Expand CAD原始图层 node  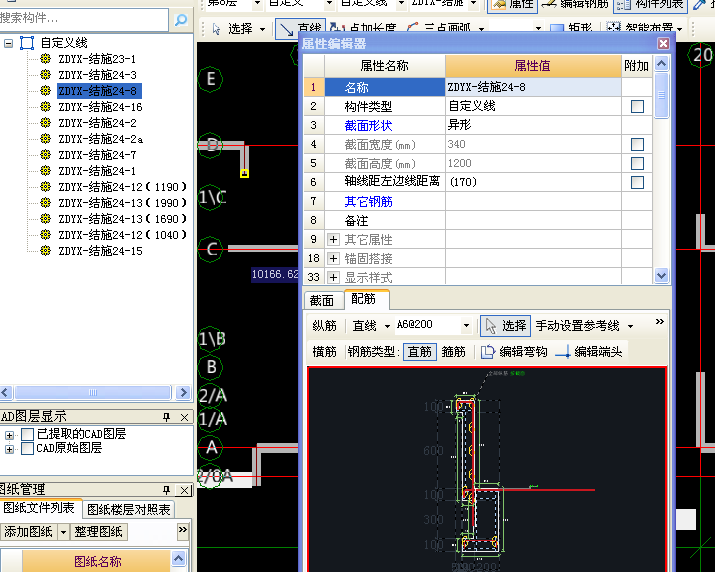(x=9, y=449)
